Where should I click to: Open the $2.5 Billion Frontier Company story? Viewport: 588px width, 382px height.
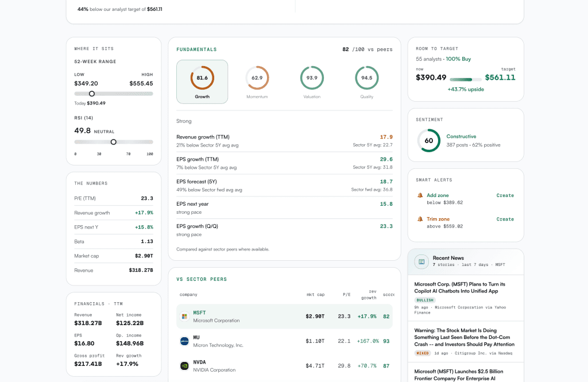459,375
